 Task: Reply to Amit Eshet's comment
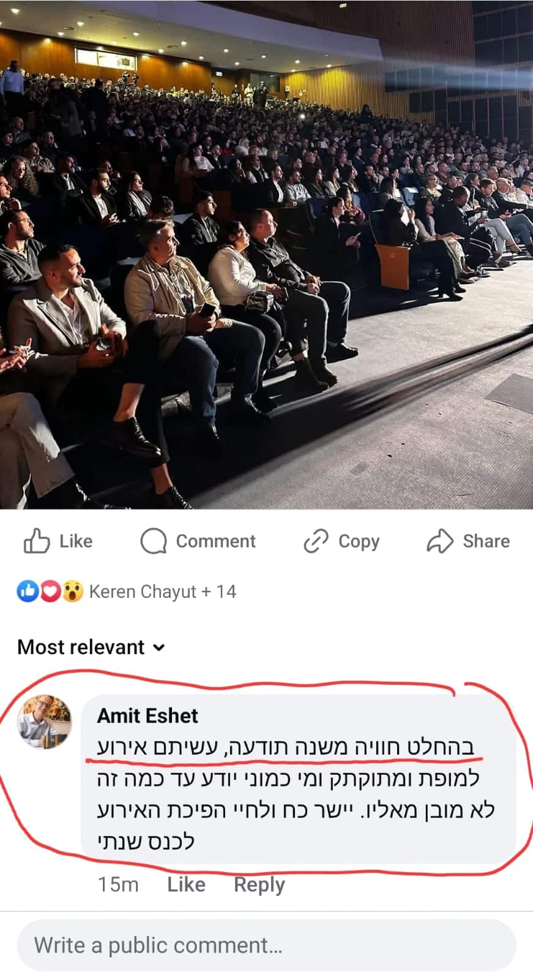(259, 885)
